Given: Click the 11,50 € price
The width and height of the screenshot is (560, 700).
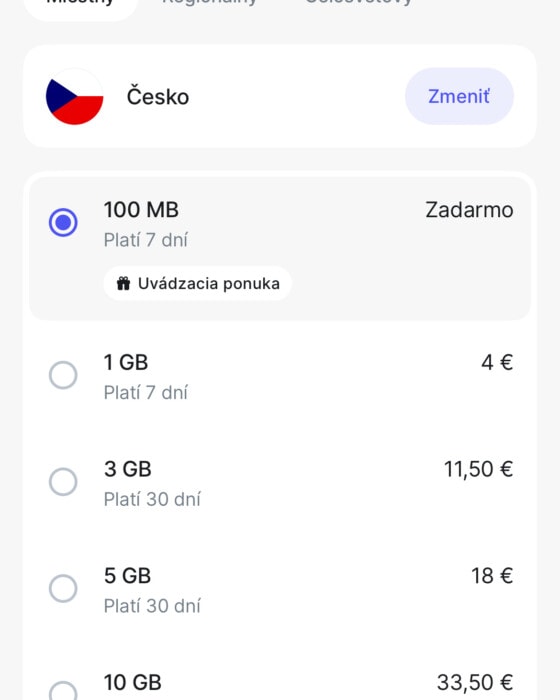Looking at the screenshot, I should tap(478, 470).
